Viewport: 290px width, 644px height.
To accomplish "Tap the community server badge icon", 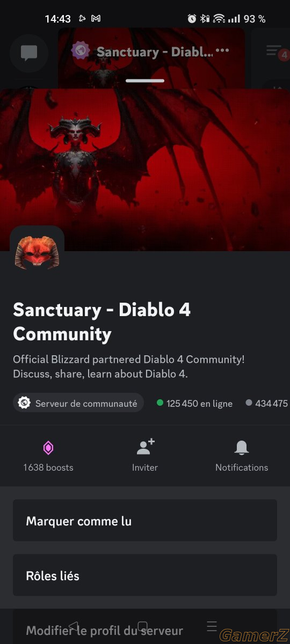I will [x=24, y=403].
